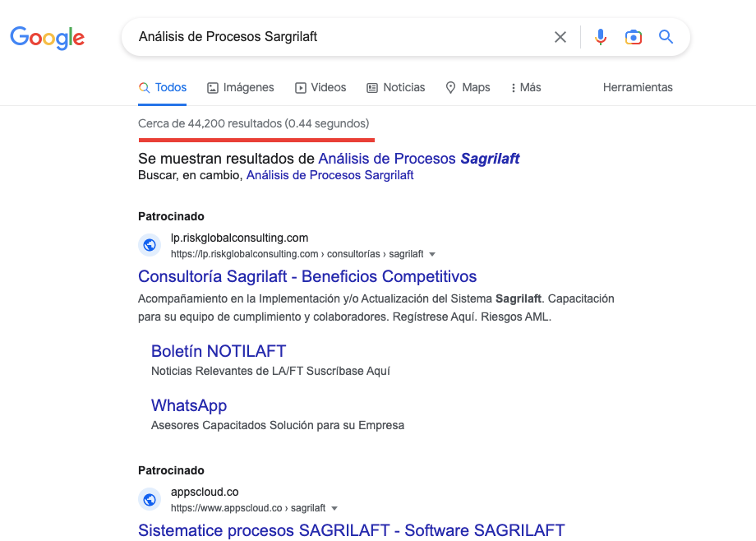Open the Boletín NOTILAFT sitelink
This screenshot has width=756, height=541.
click(219, 351)
